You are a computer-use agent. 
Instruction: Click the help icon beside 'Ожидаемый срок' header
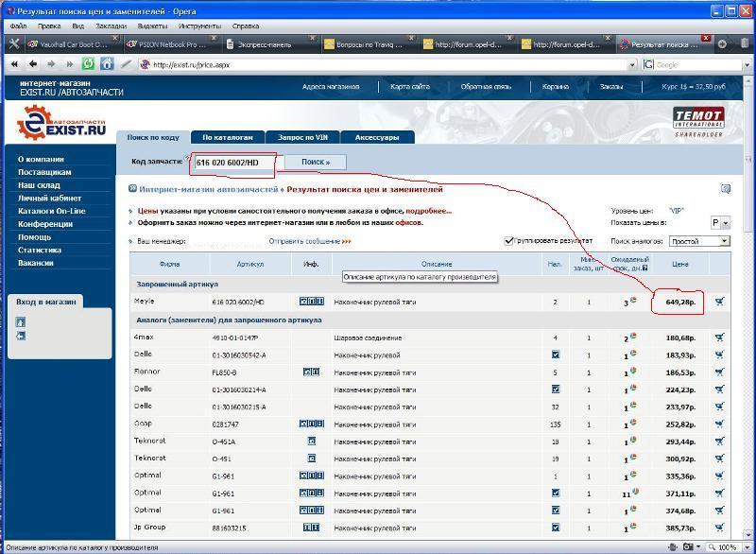(642, 268)
